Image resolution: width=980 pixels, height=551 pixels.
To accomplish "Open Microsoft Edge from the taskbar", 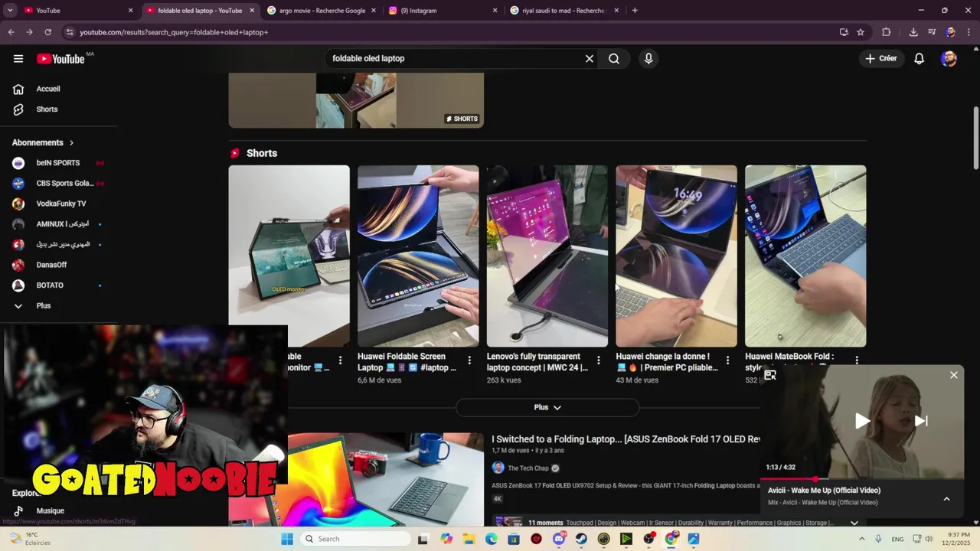I will (x=492, y=539).
